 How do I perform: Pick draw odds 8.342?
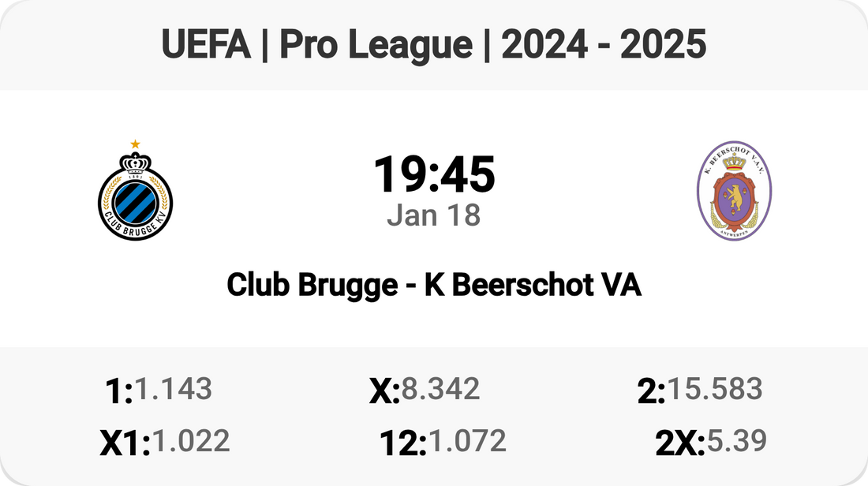(x=440, y=388)
